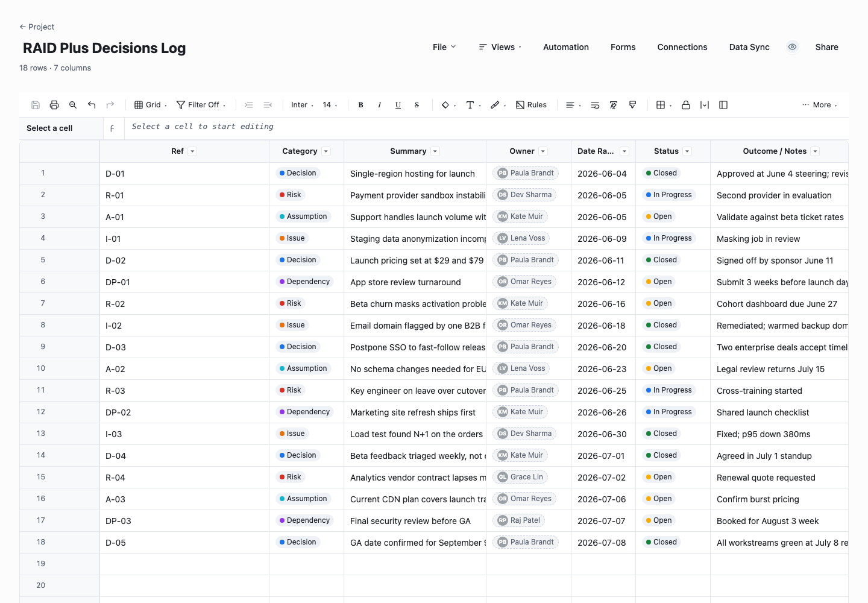Print the sheet using the printer icon
Image resolution: width=868 pixels, height=603 pixels.
pos(54,105)
